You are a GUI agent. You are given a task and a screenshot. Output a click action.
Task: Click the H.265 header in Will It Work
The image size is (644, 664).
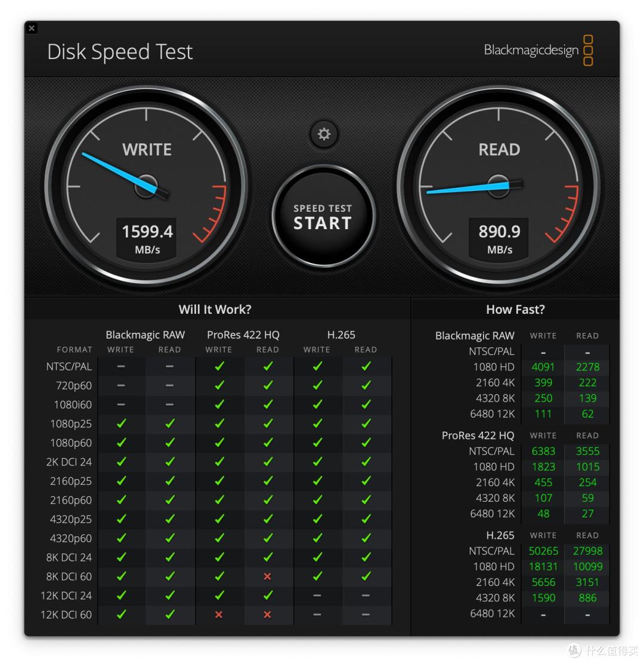pyautogui.click(x=341, y=335)
